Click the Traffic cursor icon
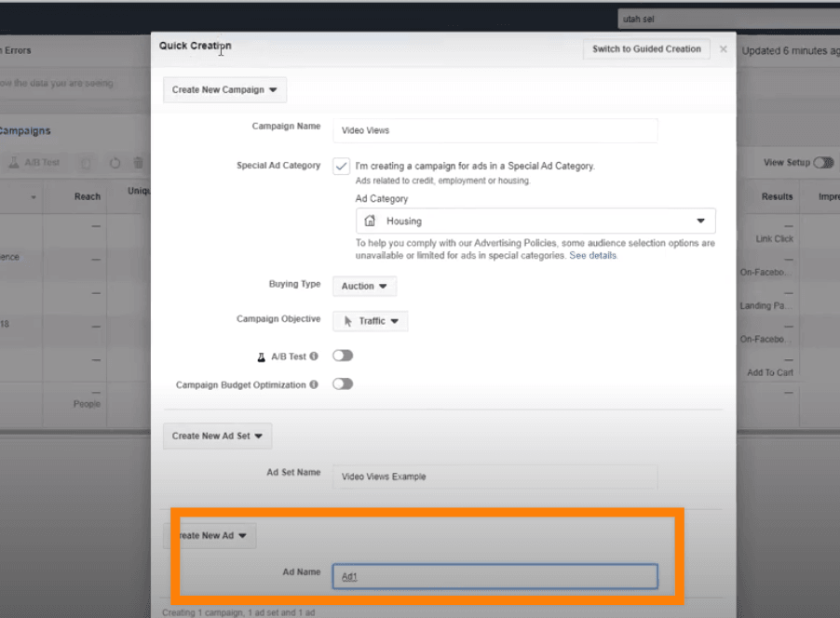The image size is (840, 618). pyautogui.click(x=348, y=321)
